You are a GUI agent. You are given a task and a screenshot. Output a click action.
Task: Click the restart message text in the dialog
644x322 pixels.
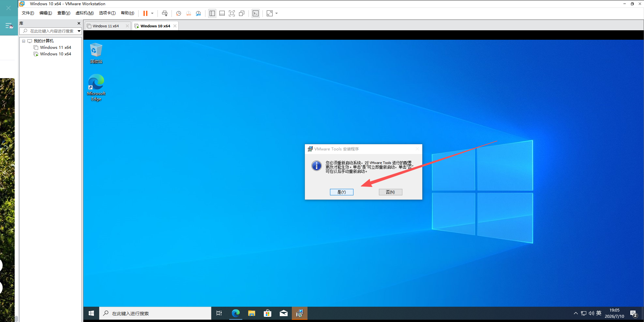pos(369,167)
